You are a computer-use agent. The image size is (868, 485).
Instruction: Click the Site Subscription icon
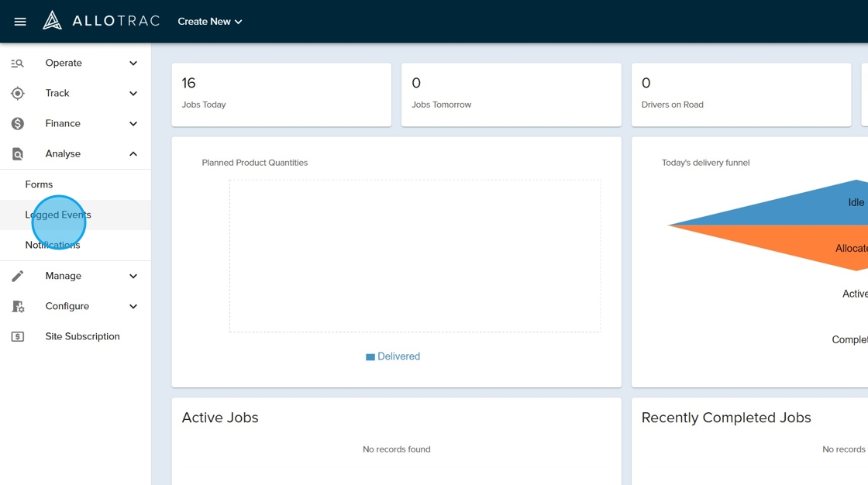point(17,337)
